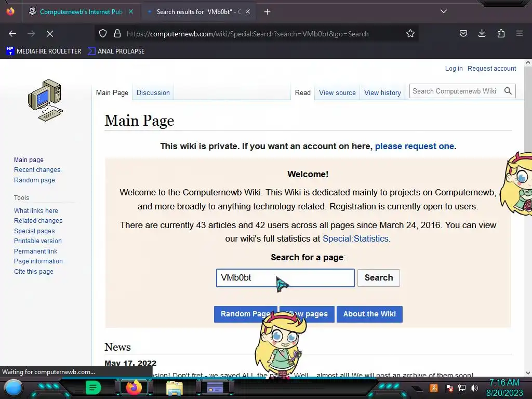The image size is (532, 399).
Task: Open the volume speaker tray icon
Action: pyautogui.click(x=474, y=388)
